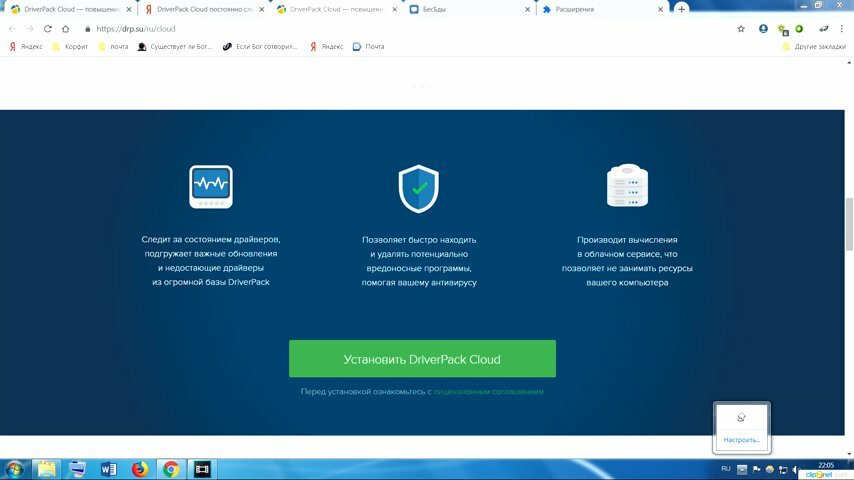Select text 'Позволяет быстро находить'
854x480 pixels.
point(419,240)
